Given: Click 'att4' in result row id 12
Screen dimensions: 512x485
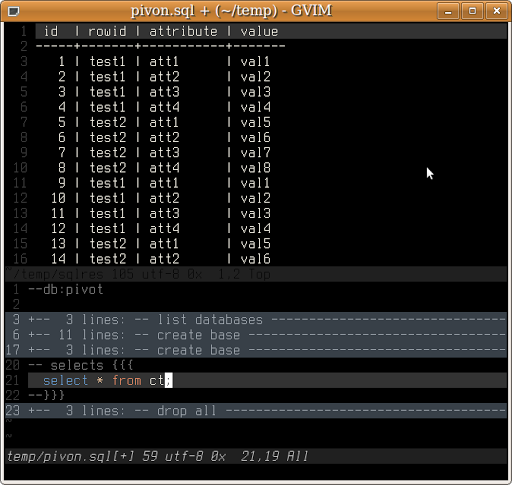Looking at the screenshot, I should pyautogui.click(x=164, y=229).
